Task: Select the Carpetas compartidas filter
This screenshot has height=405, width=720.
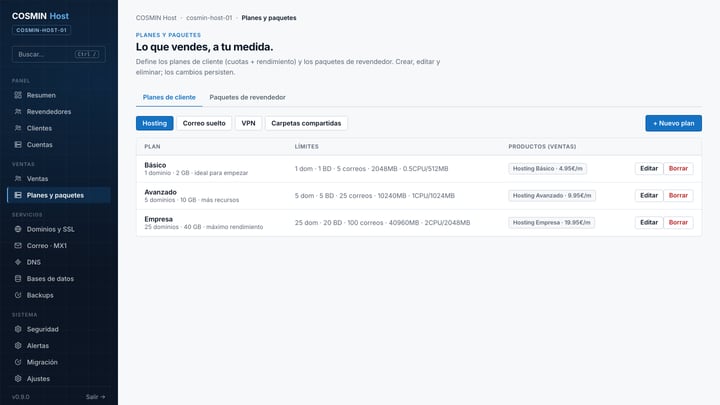Action: point(306,123)
